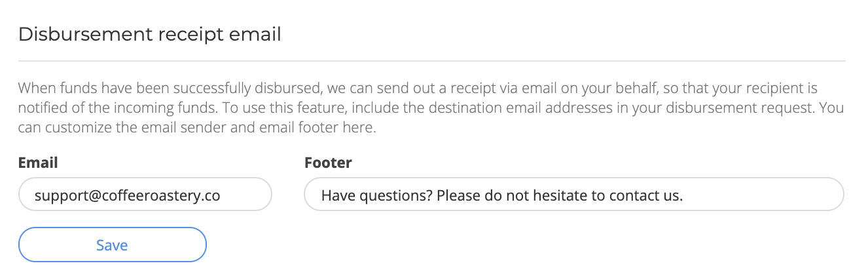Click description line "can customize the email sender"
868x278 pixels.
click(x=197, y=127)
